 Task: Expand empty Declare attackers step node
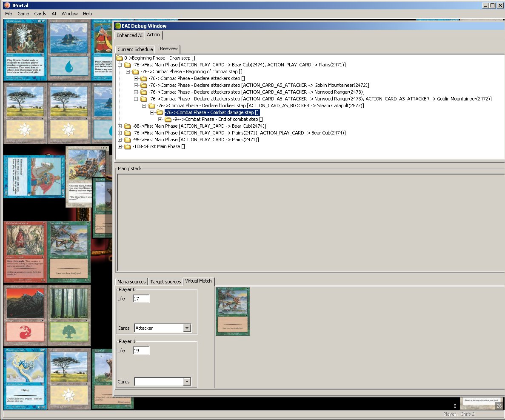click(136, 78)
